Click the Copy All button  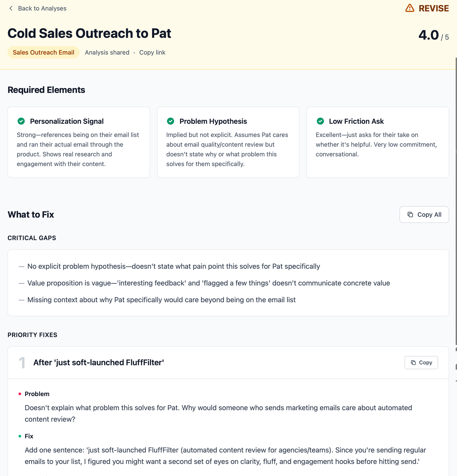(x=424, y=214)
